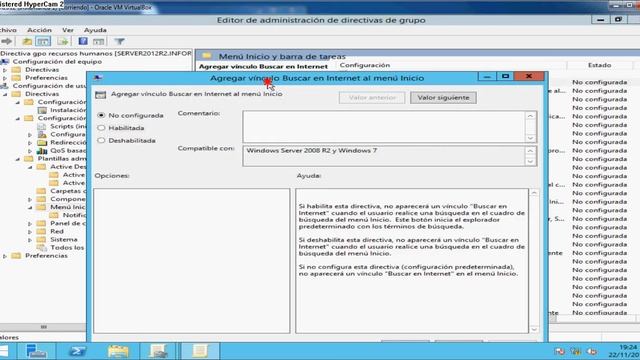Click the speaker volume tray icon
640x360 pixels.
tap(591, 351)
